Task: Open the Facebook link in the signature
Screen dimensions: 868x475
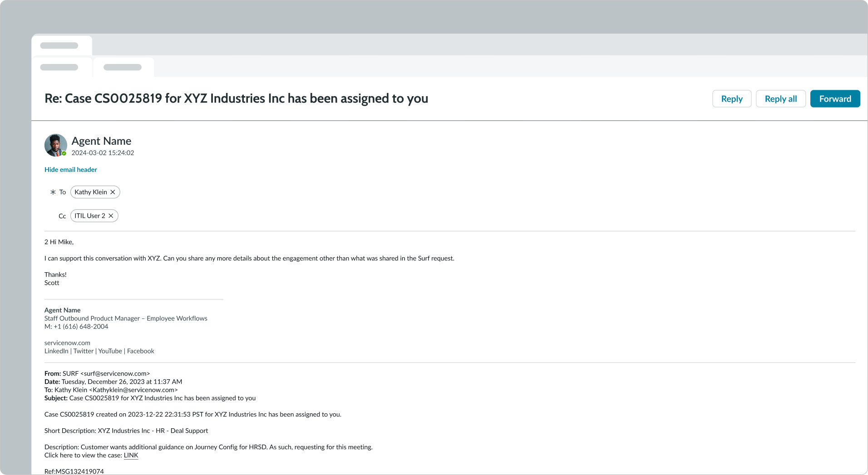Action: point(140,351)
